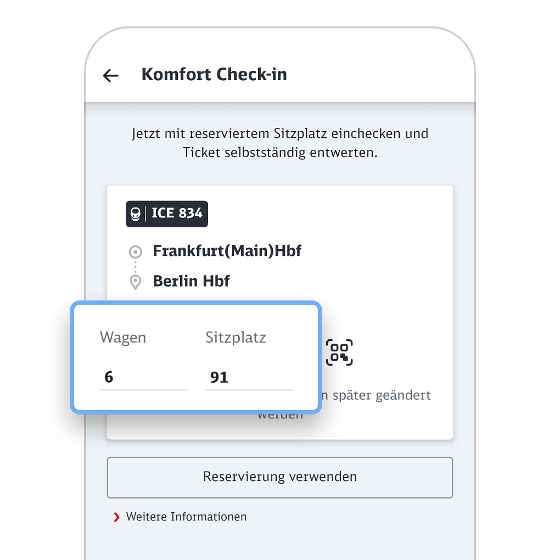
Task: Click the Wagen input field showing 6
Action: (x=144, y=378)
